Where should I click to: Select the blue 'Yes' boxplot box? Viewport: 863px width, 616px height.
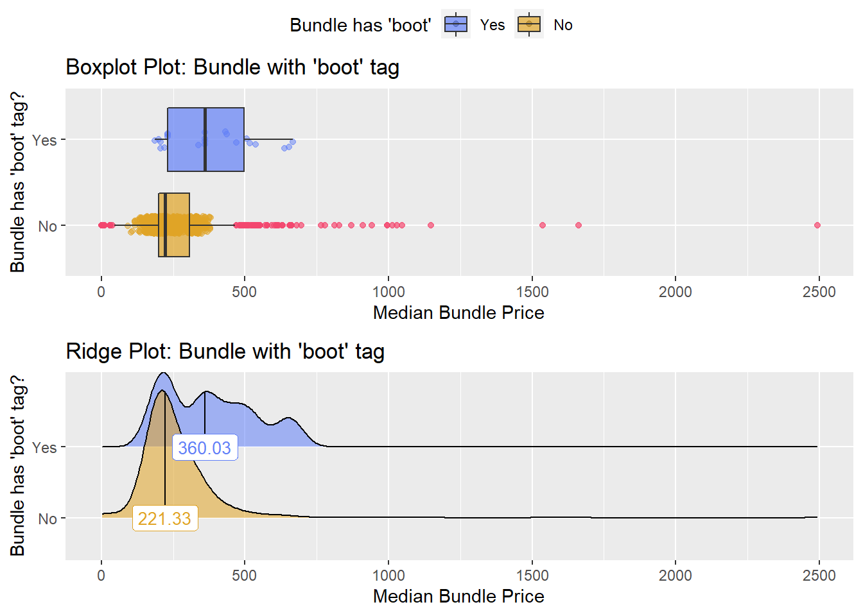[x=205, y=140]
